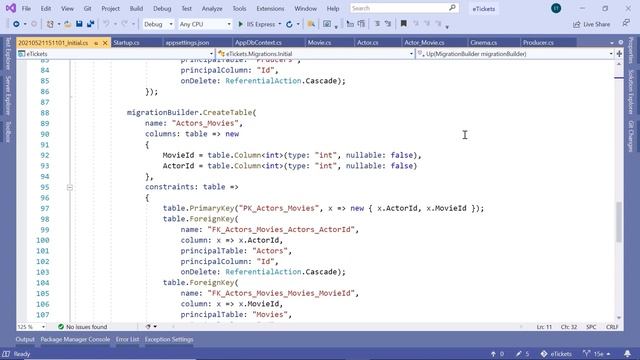Open the Package Manager Console tab

click(75, 339)
